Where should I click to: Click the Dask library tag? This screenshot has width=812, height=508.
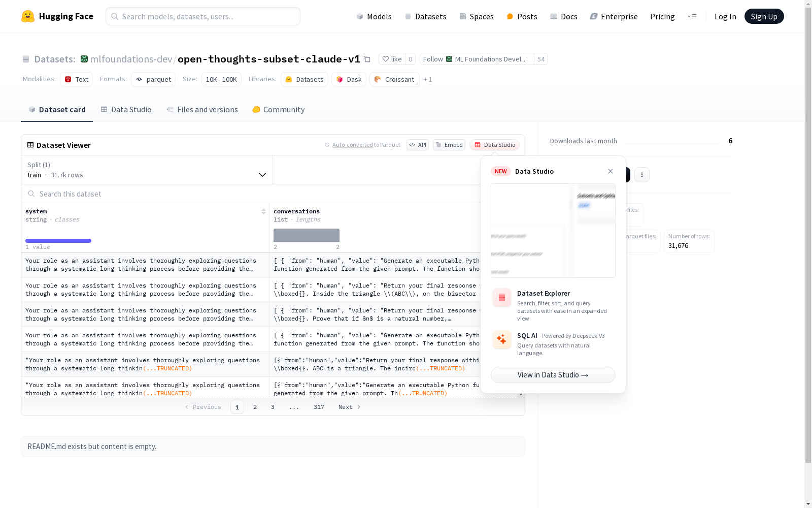(x=349, y=79)
